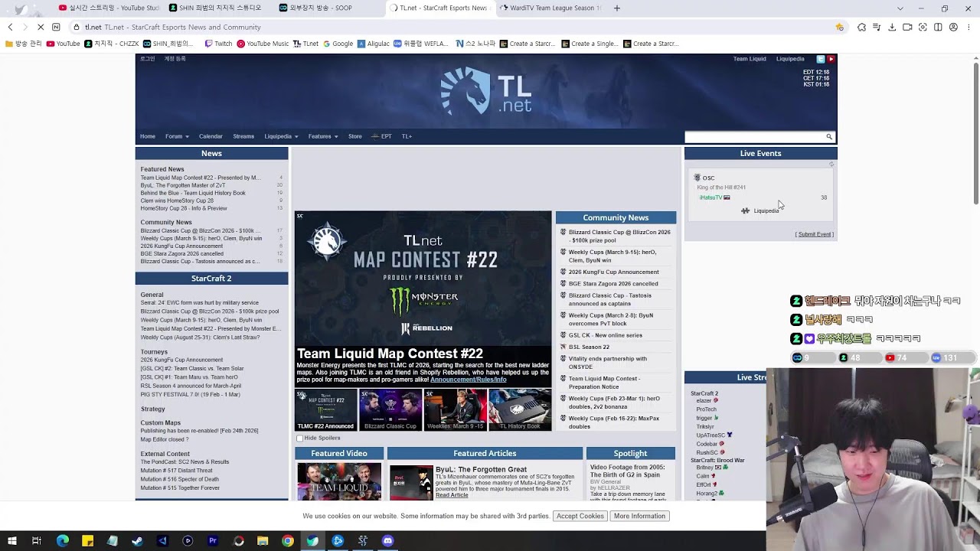Go back to the previous page
Viewport: 980px width, 551px height.
[10, 27]
